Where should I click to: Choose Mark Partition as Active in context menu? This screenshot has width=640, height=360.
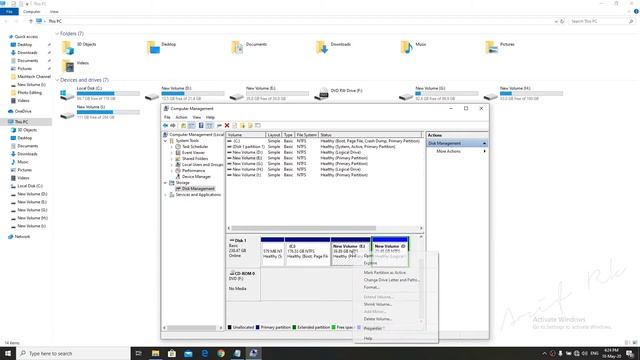385,273
